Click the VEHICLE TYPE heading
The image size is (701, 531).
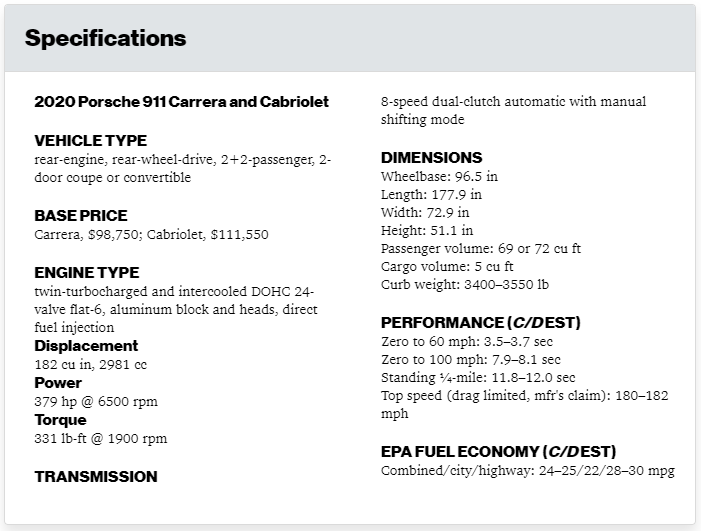pyautogui.click(x=91, y=141)
